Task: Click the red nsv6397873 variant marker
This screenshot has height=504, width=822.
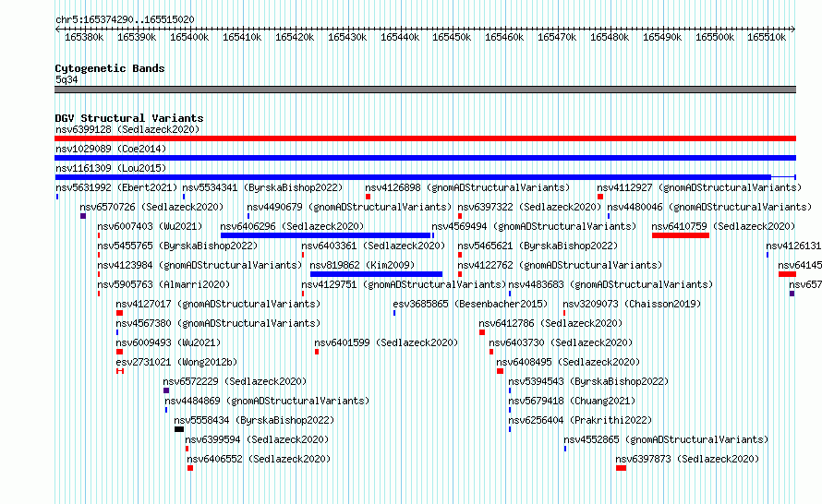Action: pyautogui.click(x=622, y=468)
